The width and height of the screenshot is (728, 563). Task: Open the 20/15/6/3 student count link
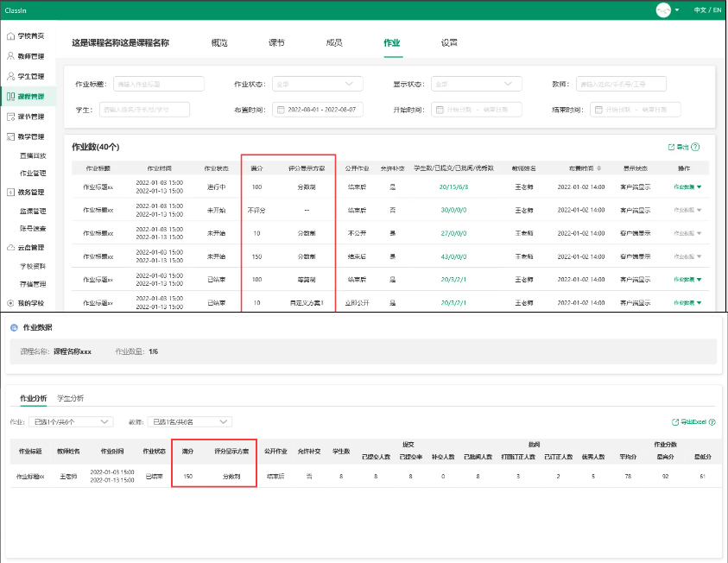coord(453,187)
